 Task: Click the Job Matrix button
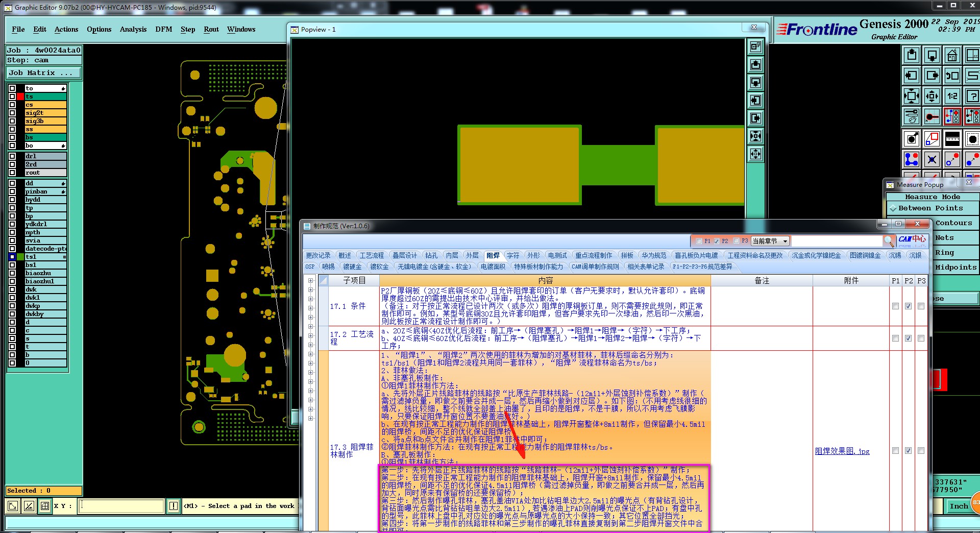pyautogui.click(x=44, y=73)
